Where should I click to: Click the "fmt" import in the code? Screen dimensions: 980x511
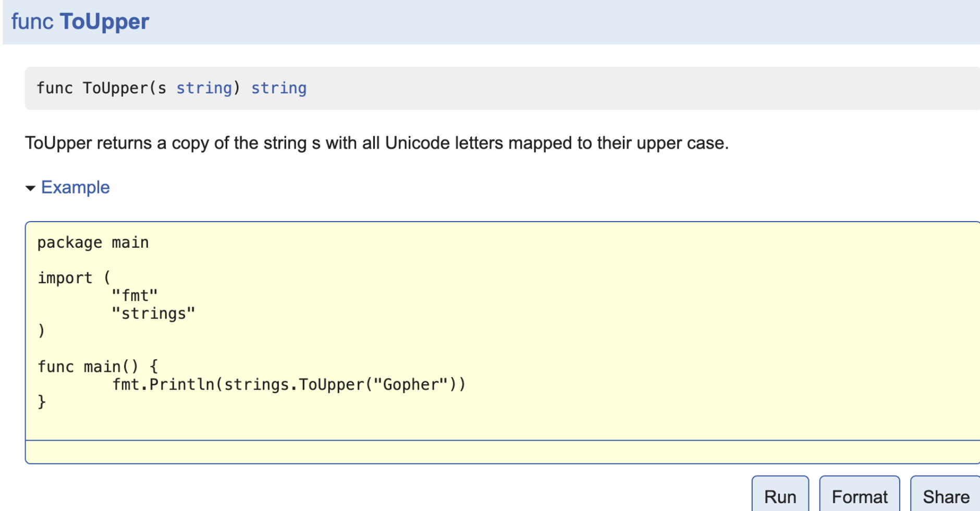click(x=134, y=296)
